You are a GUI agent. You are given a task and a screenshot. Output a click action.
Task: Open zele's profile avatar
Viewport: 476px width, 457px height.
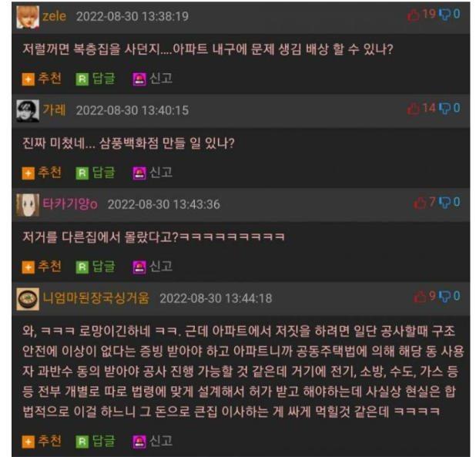click(28, 17)
